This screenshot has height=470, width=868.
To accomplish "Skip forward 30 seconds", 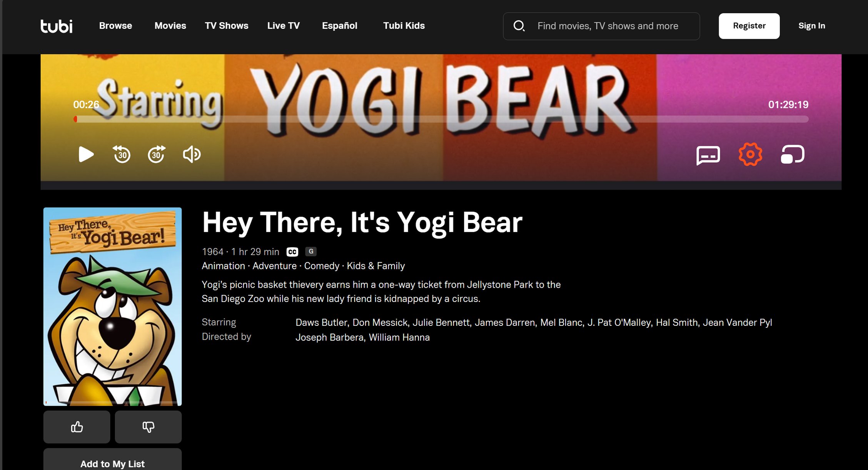I will pyautogui.click(x=157, y=154).
